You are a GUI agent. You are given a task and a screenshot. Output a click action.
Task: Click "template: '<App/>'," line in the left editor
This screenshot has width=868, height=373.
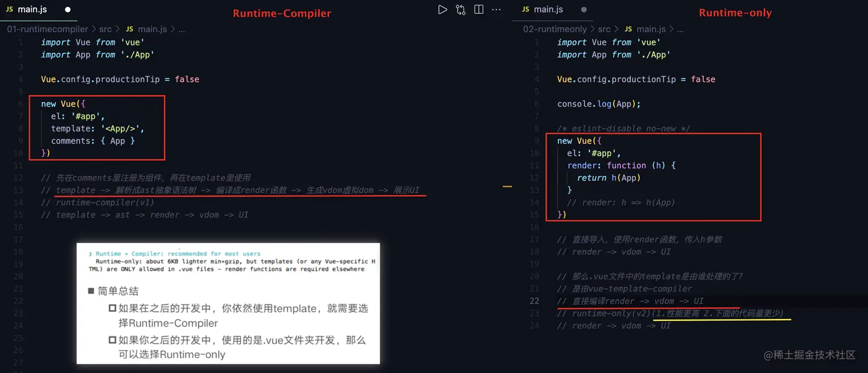coord(98,129)
